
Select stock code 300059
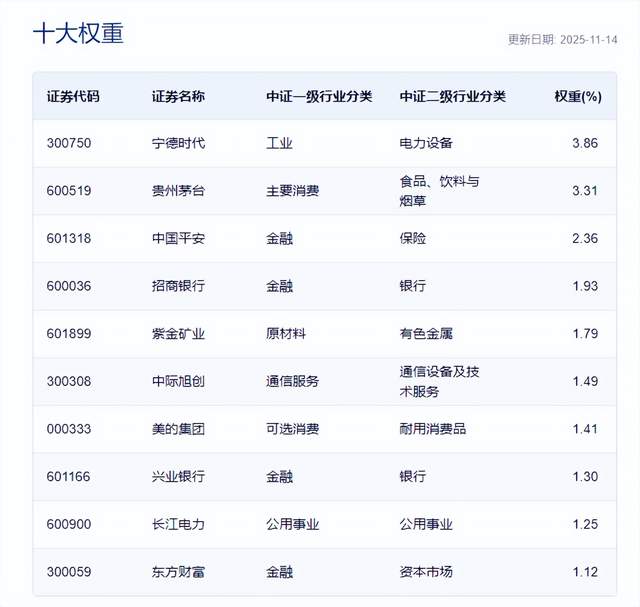[x=69, y=572]
